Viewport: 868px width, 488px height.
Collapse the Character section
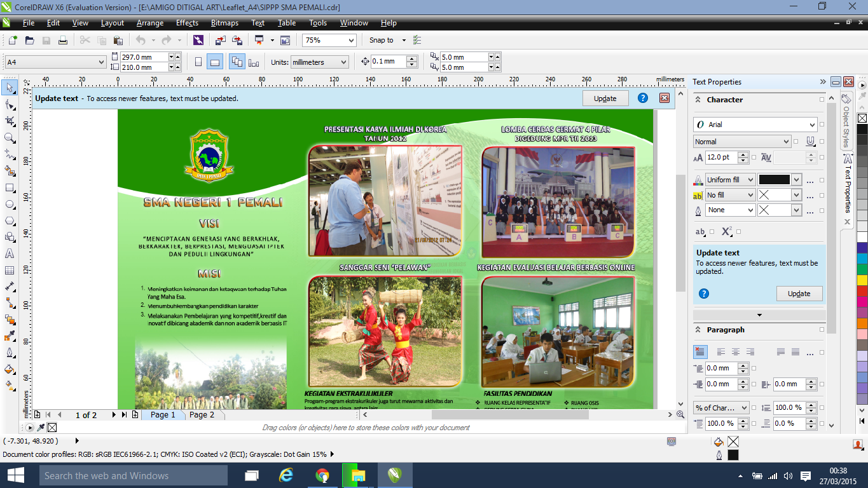698,100
